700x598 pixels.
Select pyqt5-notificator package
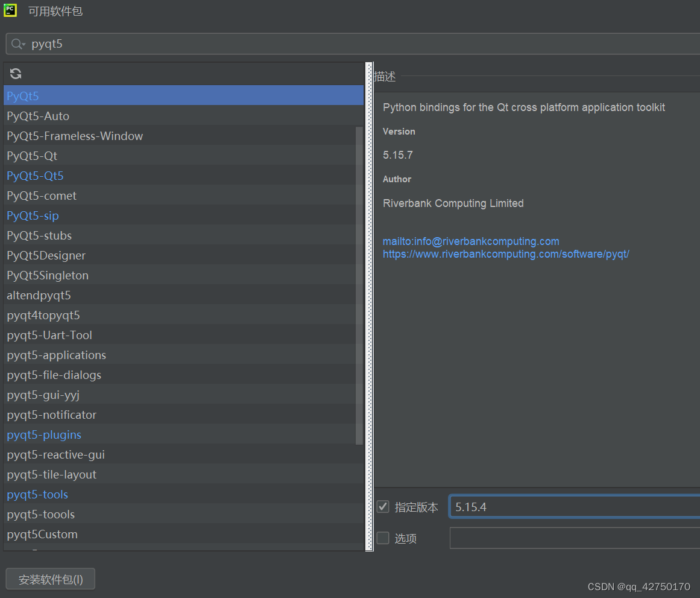(183, 415)
